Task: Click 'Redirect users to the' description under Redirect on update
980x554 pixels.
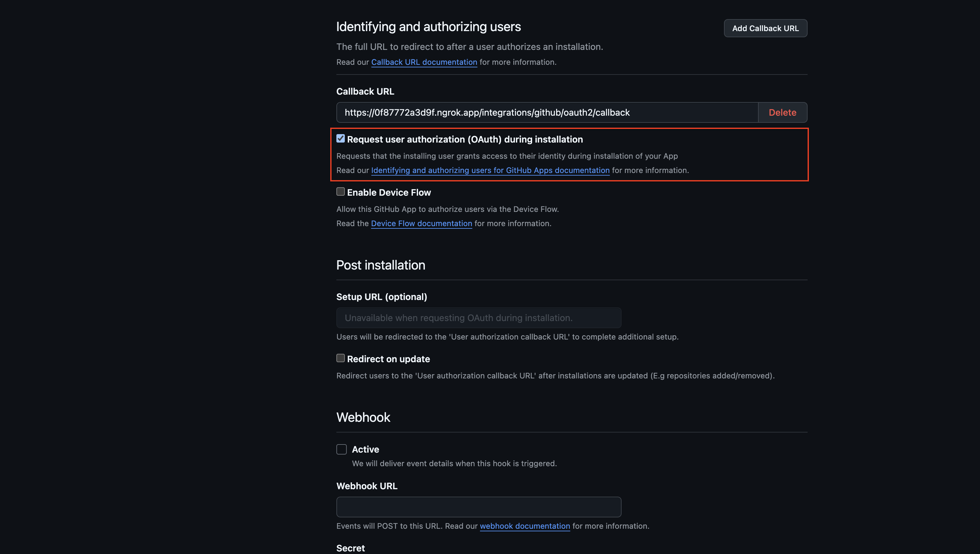Action: coord(555,375)
